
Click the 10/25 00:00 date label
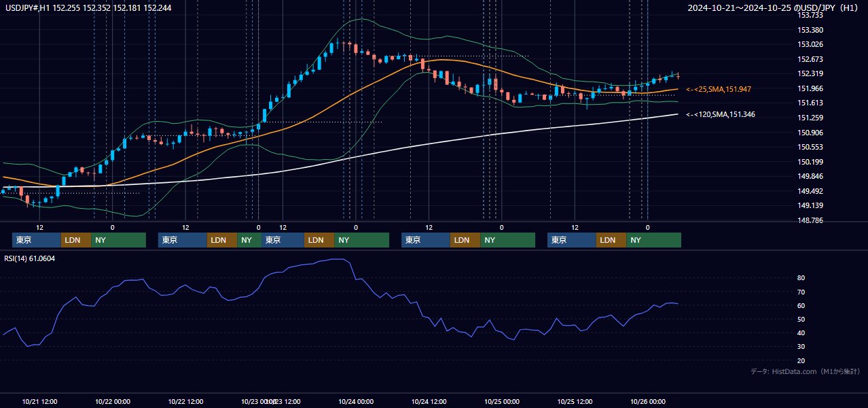(502, 401)
